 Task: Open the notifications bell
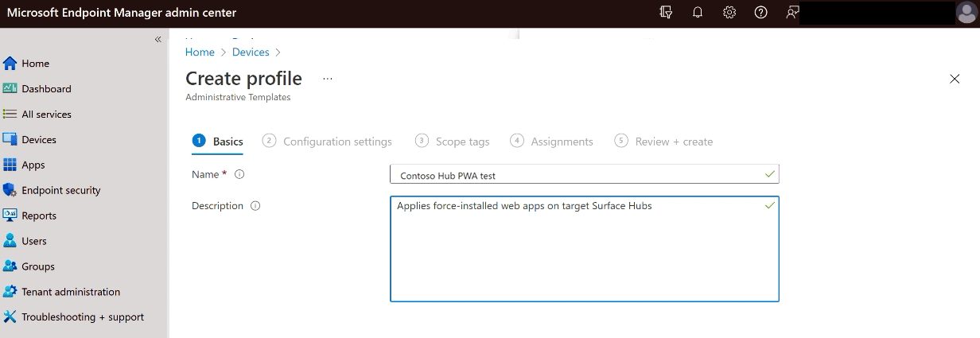(698, 13)
